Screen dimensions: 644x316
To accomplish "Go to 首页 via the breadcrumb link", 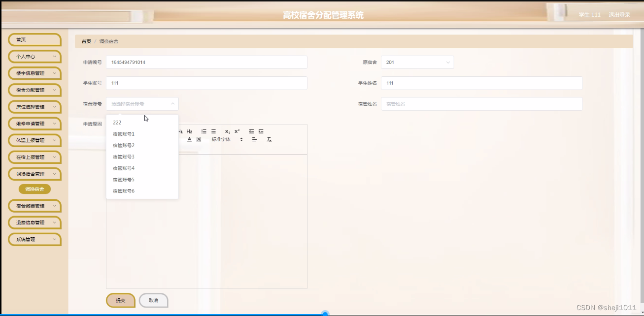I will click(x=86, y=41).
